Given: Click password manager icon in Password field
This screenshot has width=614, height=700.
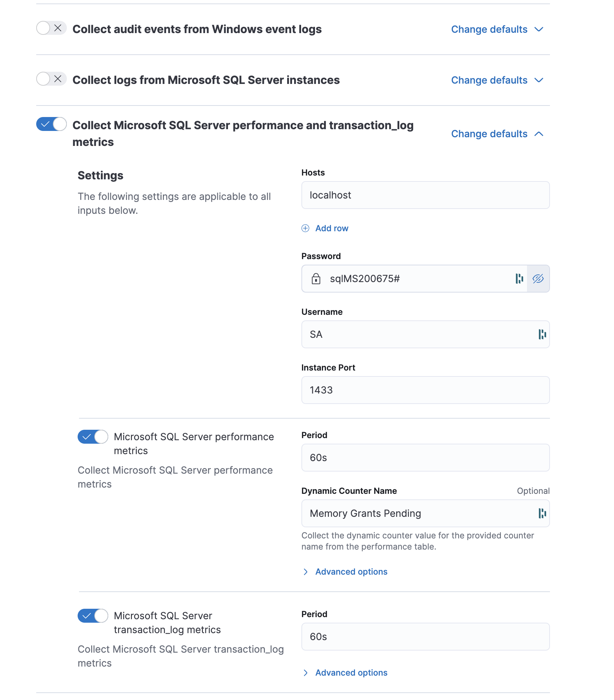Looking at the screenshot, I should [x=519, y=279].
